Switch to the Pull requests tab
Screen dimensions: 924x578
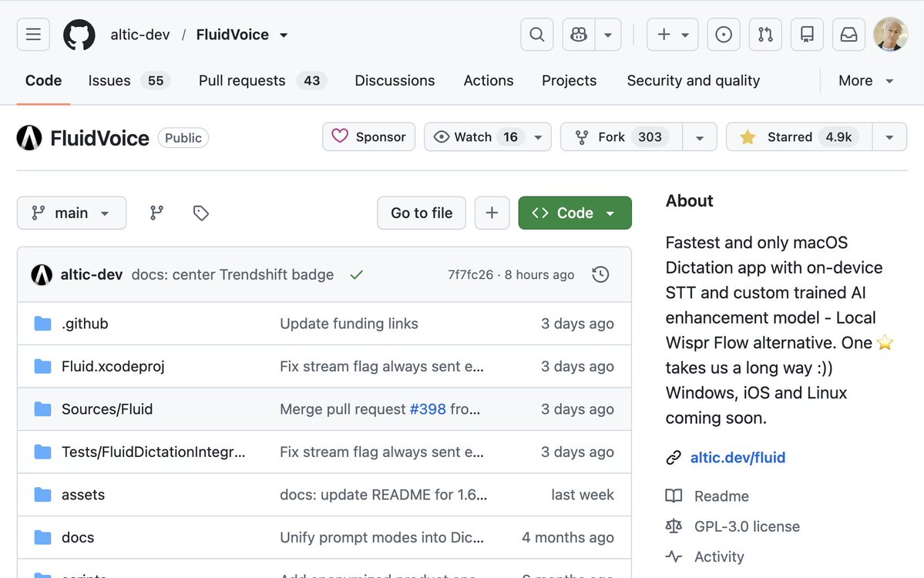[262, 80]
